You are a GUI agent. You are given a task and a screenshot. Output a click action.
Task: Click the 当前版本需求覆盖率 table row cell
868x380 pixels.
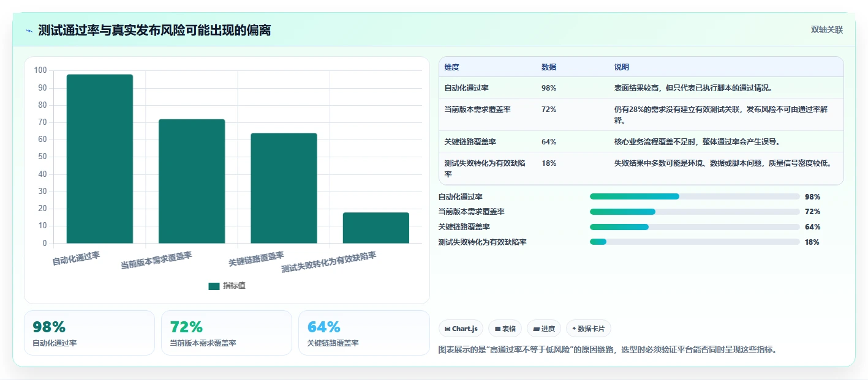pyautogui.click(x=478, y=110)
